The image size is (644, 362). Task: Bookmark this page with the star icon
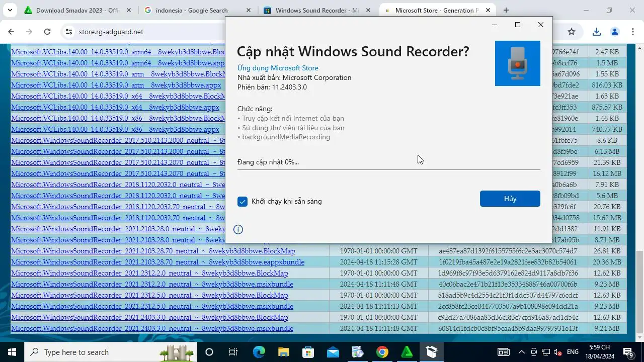tap(572, 32)
